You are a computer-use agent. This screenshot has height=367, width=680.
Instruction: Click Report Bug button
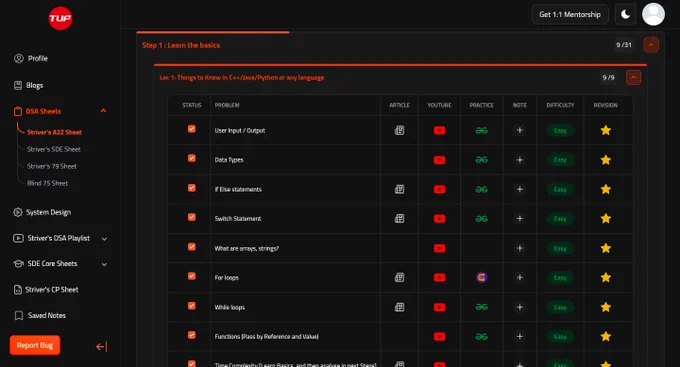pyautogui.click(x=35, y=345)
